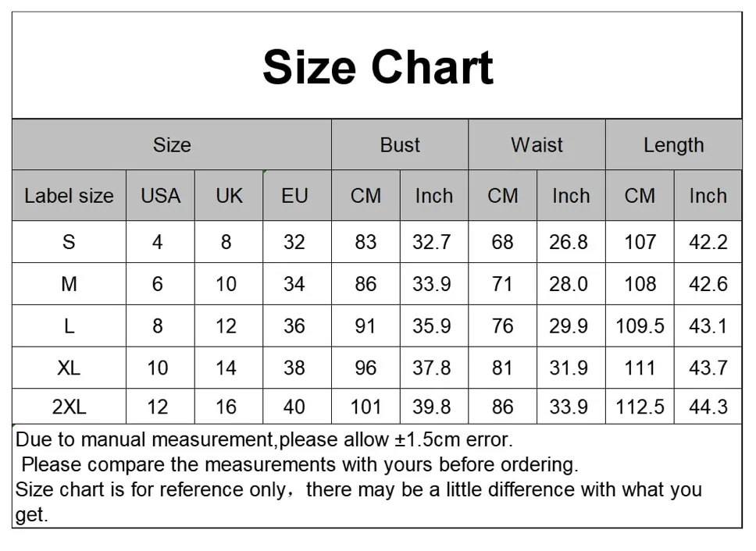Select the Waist column header
The width and height of the screenshot is (756, 551).
[537, 144]
